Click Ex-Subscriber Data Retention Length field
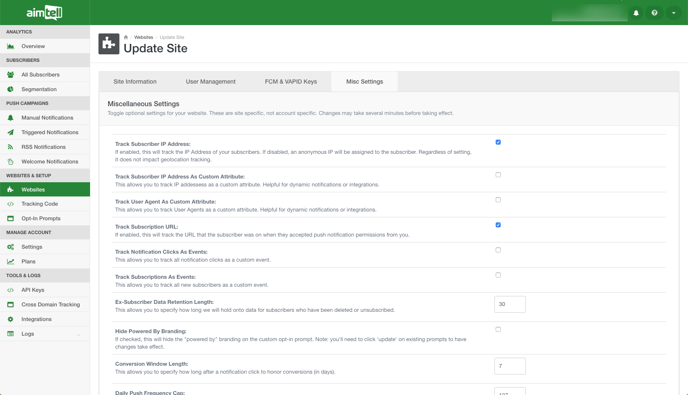 pos(510,304)
